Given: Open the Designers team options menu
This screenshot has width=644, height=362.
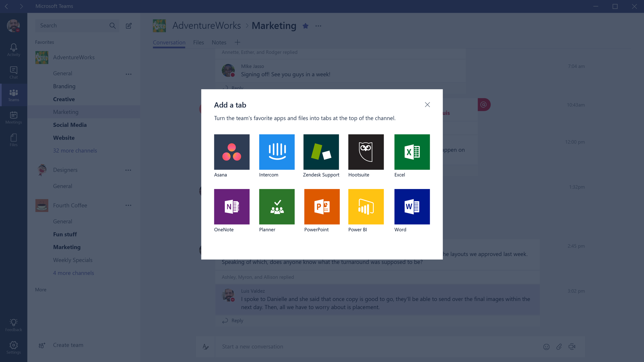Looking at the screenshot, I should (128, 170).
